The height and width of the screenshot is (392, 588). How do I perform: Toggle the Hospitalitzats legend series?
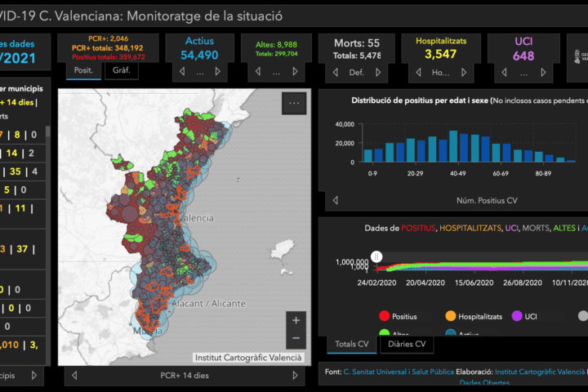click(451, 315)
